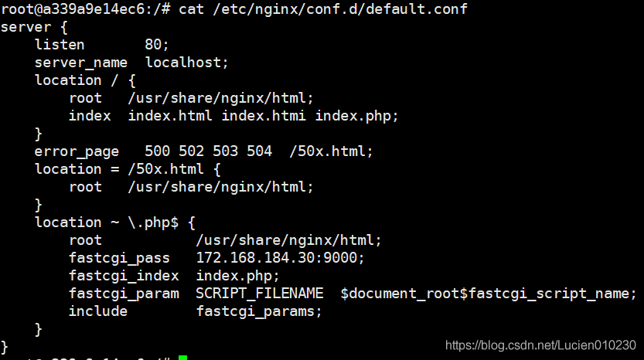Click the fastcgi_params include value
Screen dimensions: 644x360
tap(259, 311)
